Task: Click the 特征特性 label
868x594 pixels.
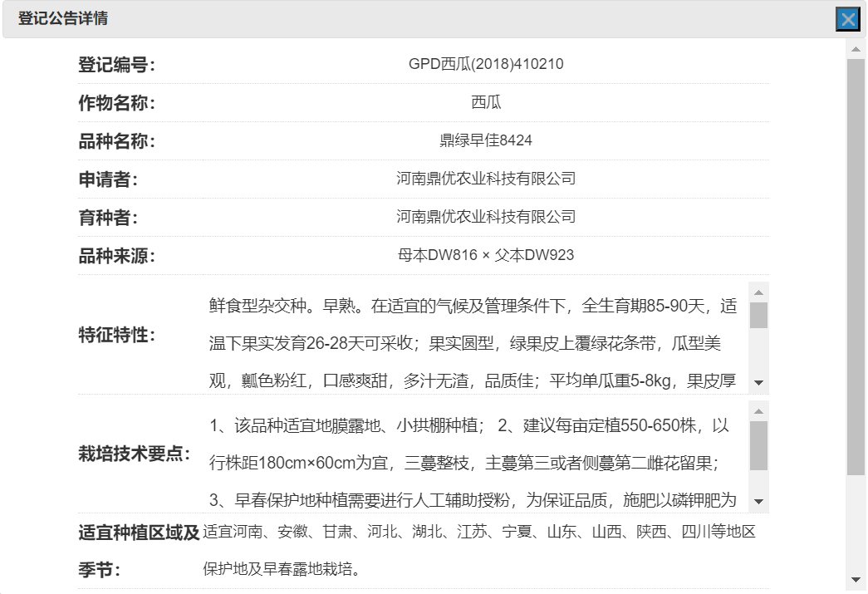Action: [117, 335]
